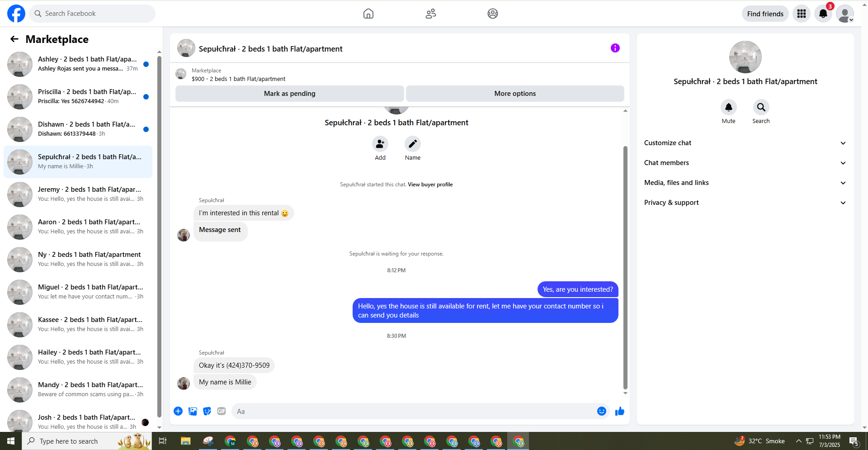Open the Notifications bell
This screenshot has width=868, height=450.
tap(823, 14)
